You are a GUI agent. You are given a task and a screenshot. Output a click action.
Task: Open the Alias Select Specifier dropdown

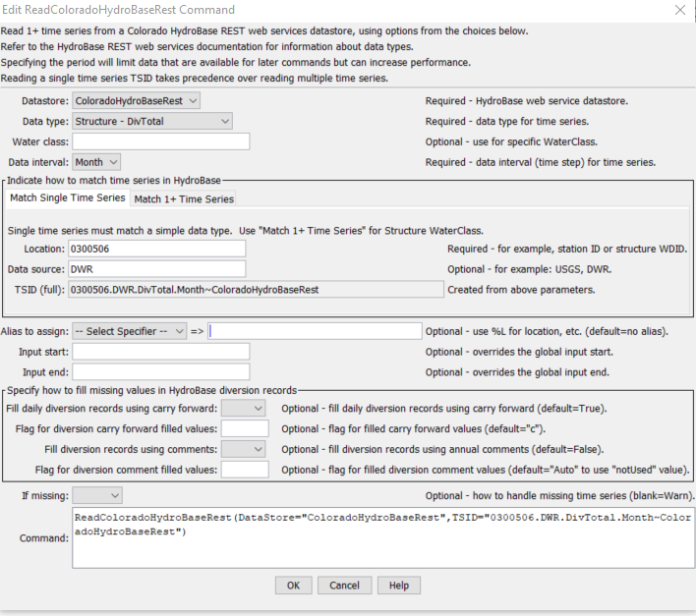[129, 331]
